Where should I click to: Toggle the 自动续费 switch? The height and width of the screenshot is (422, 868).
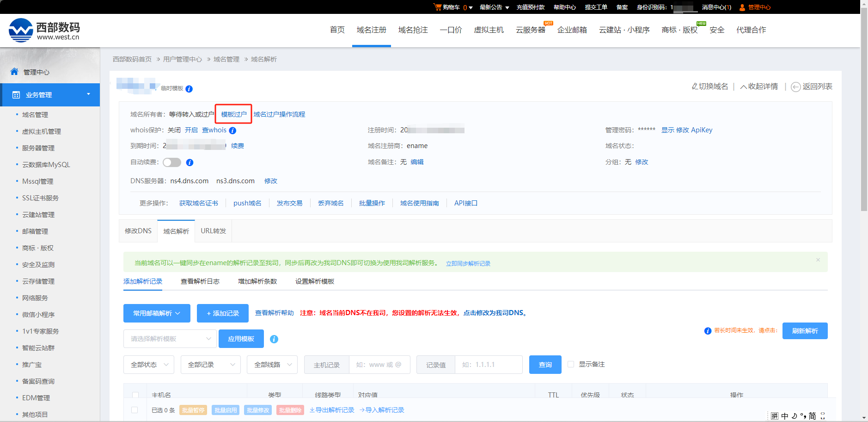coord(172,162)
